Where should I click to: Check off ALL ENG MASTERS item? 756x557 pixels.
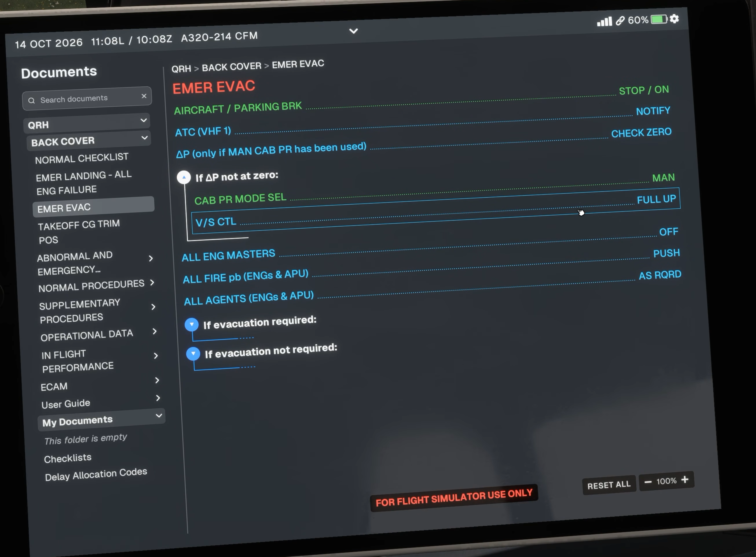(430, 244)
